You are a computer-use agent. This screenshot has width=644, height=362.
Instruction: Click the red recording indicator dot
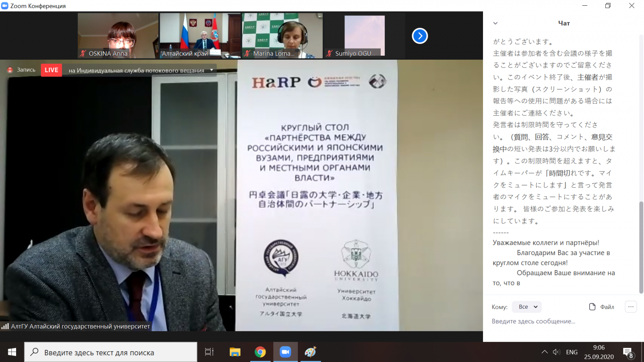(x=10, y=70)
